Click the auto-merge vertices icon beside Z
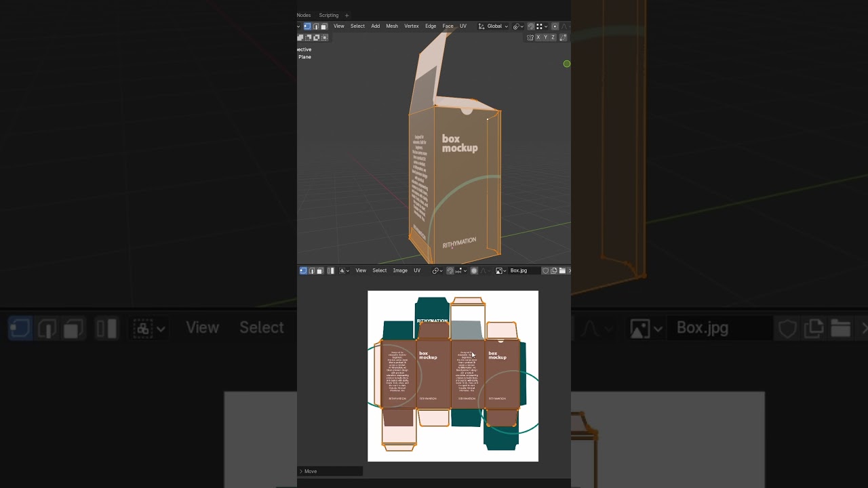Viewport: 868px width, 488px height. (x=564, y=37)
